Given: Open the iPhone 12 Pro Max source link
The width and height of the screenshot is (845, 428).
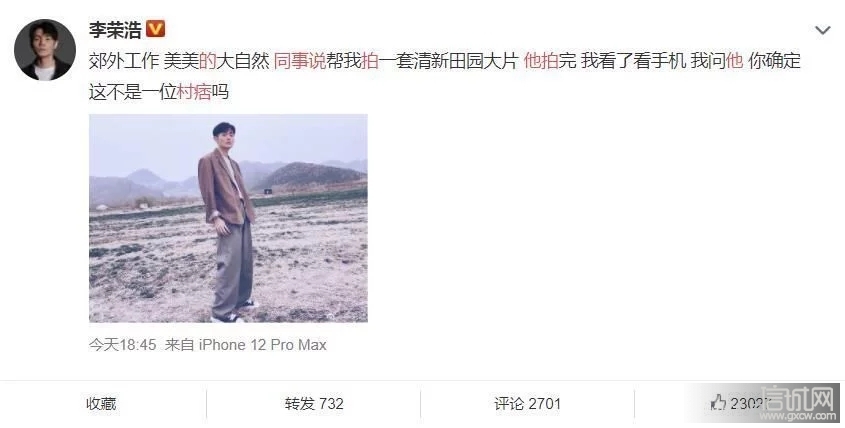Looking at the screenshot, I should click(x=262, y=344).
